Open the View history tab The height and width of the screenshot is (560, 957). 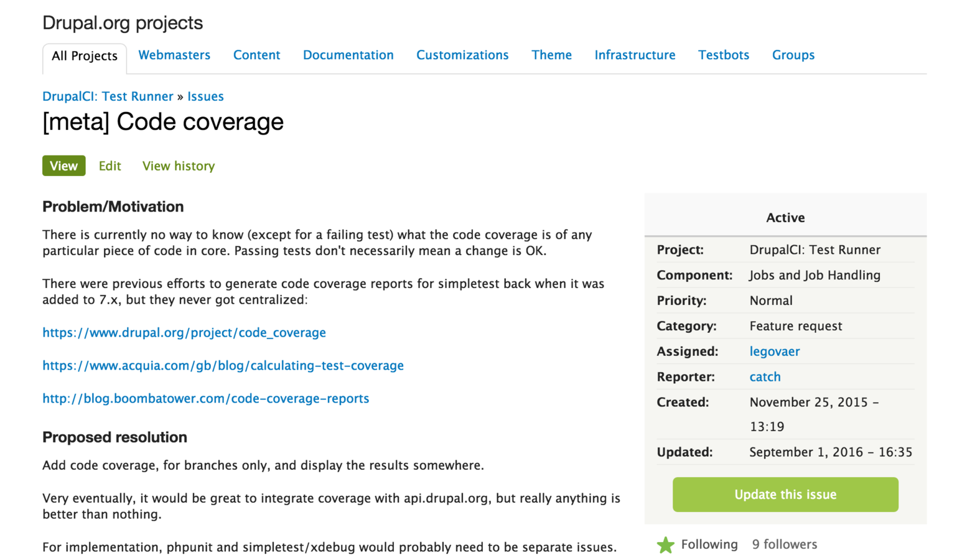(179, 166)
